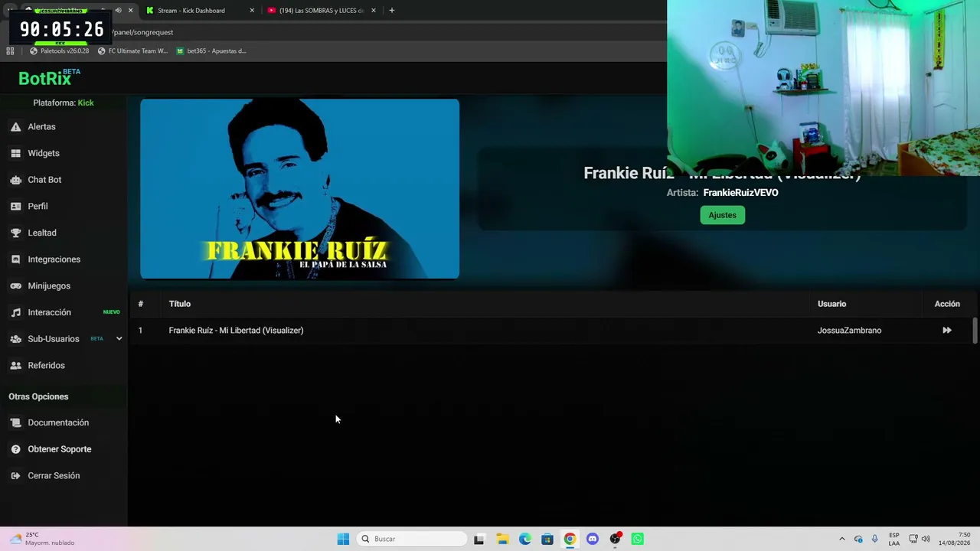Image resolution: width=980 pixels, height=551 pixels.
Task: Open the weather widget on taskbar
Action: click(42, 540)
